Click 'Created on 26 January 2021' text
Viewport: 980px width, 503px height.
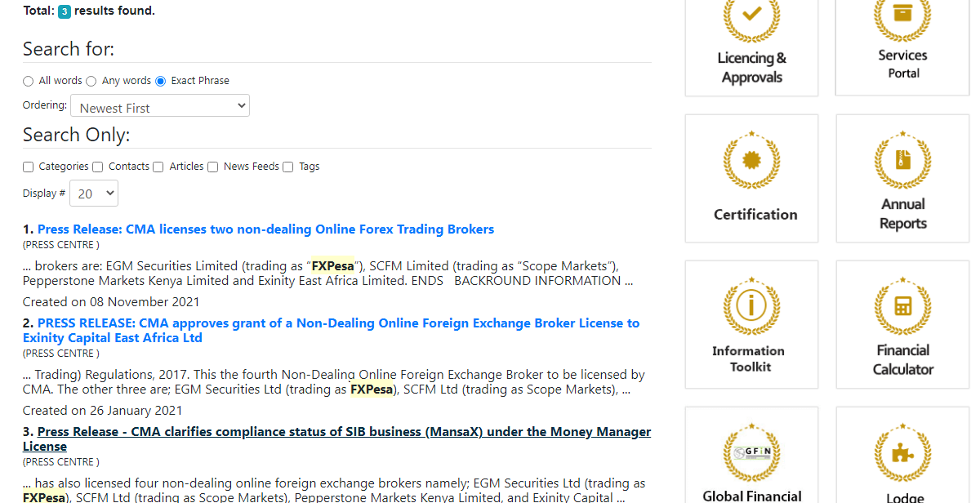[103, 411]
